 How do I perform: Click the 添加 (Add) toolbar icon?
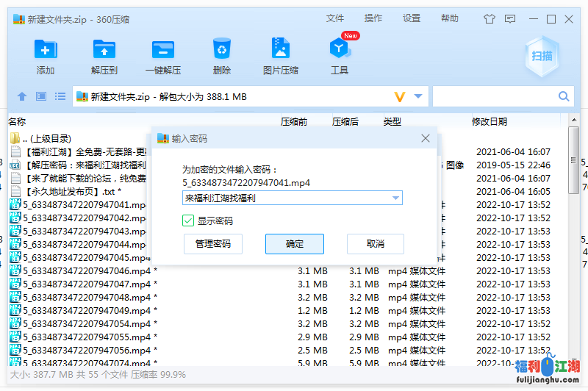click(x=46, y=50)
